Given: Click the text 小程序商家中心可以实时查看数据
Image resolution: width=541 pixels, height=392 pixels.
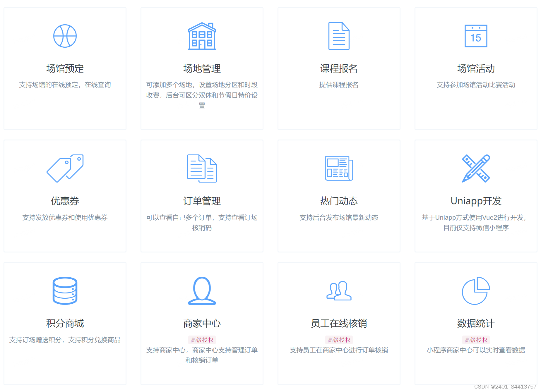Looking at the screenshot, I should coord(476,350).
